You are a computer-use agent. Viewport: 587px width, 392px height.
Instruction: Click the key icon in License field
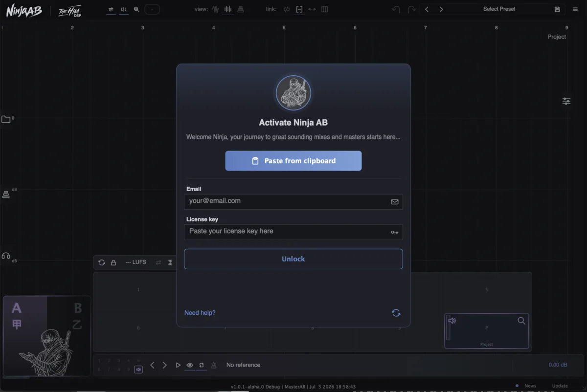pos(394,232)
